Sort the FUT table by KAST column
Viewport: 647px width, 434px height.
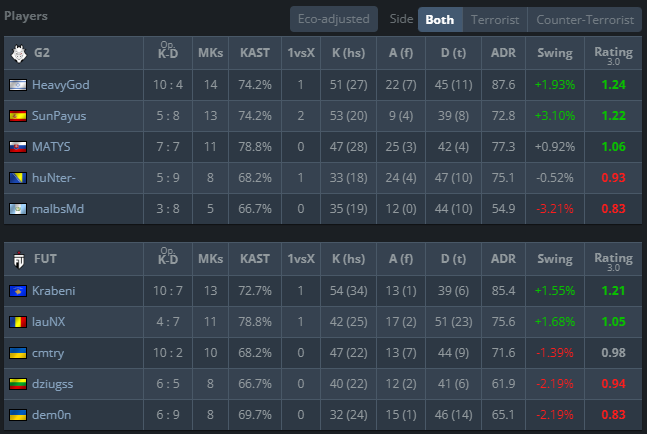(x=255, y=258)
